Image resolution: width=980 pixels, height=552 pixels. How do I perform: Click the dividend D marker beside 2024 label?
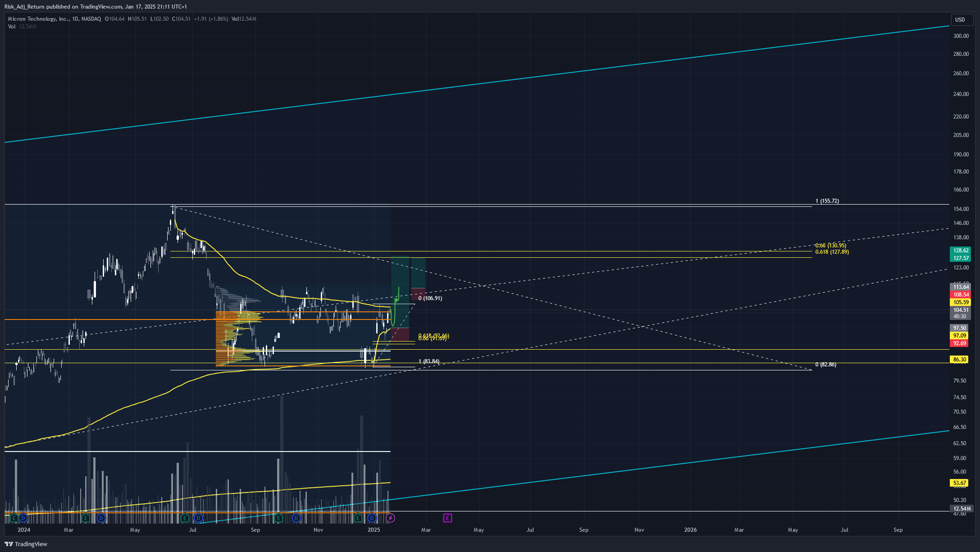[23, 518]
